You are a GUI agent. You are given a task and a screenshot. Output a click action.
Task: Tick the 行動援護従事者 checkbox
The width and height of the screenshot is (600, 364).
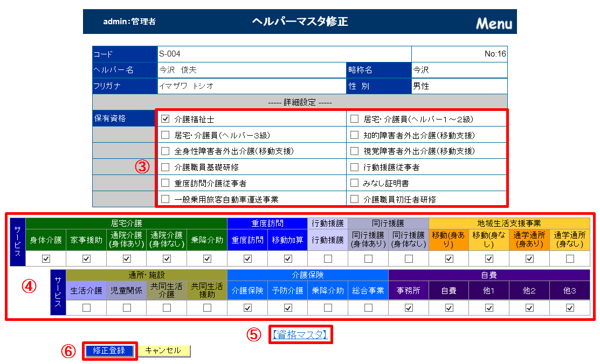(x=354, y=167)
